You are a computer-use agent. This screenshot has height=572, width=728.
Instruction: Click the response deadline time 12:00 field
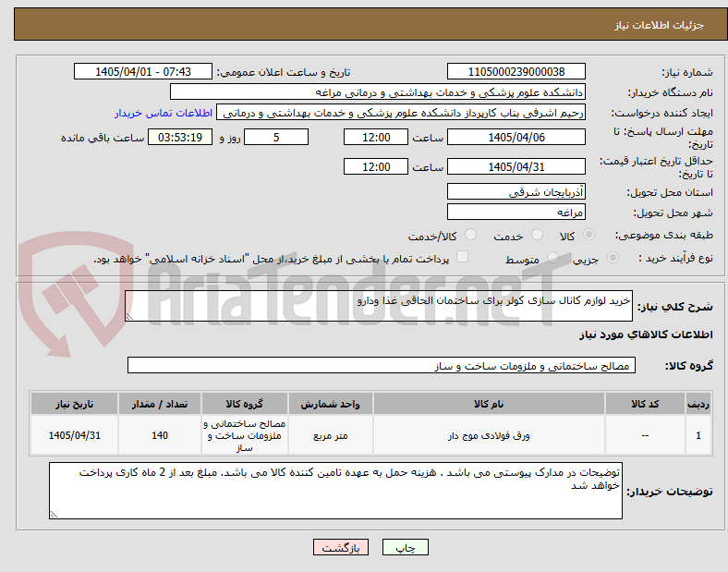[376, 137]
